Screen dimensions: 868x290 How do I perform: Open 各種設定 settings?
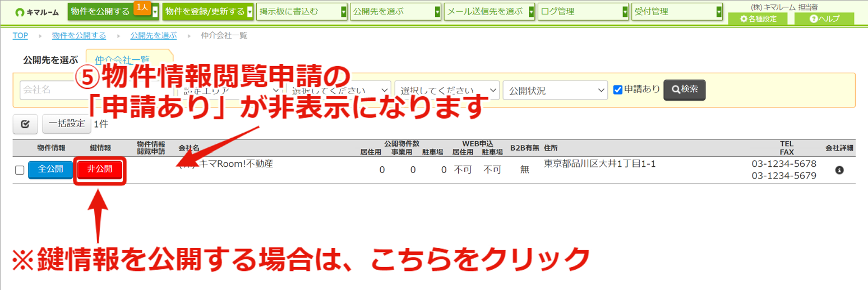click(758, 18)
